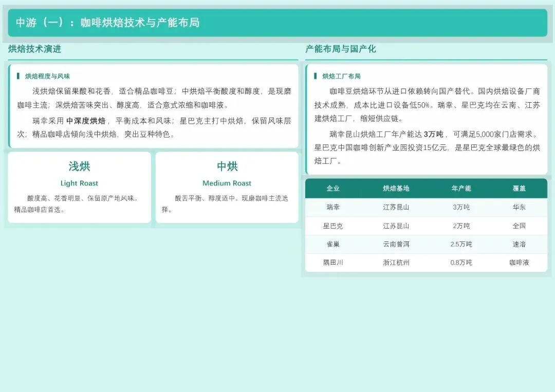
Task: Select the '雀巢' cell in the table
Action: tap(332, 244)
